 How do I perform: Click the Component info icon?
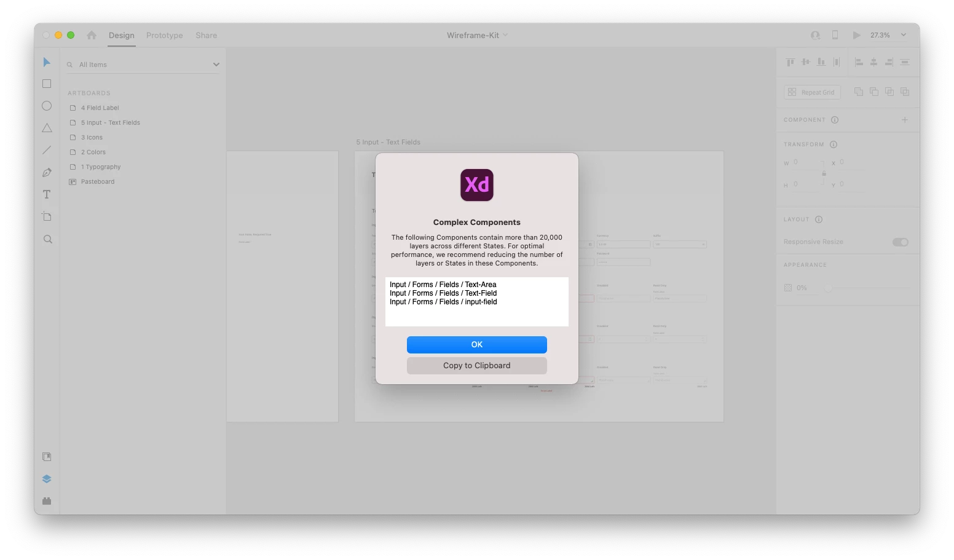835,120
